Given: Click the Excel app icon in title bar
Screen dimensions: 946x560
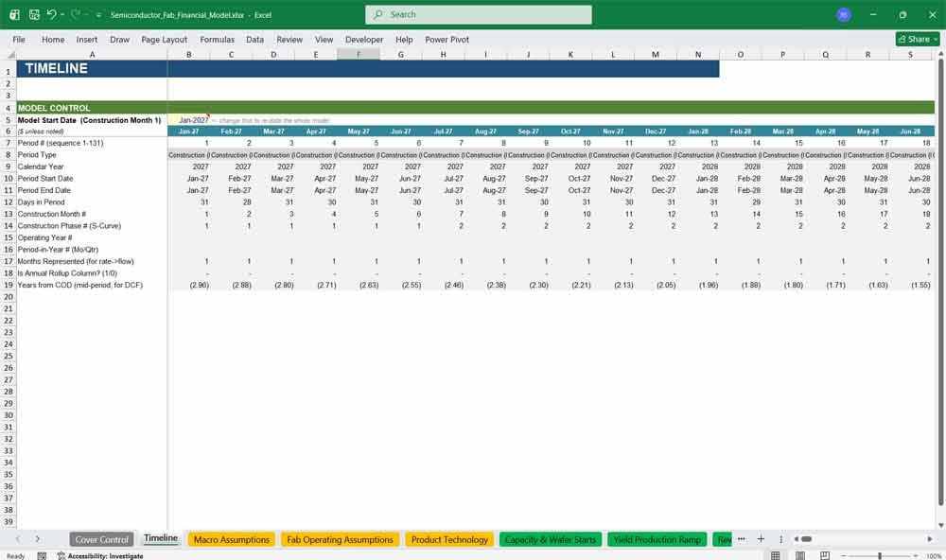Looking at the screenshot, I should point(14,14).
